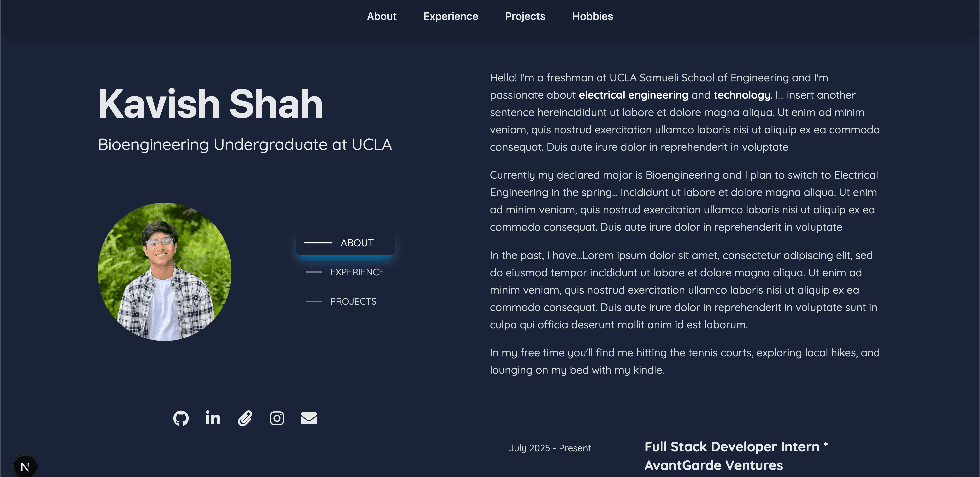Open the GitHub profile icon

pos(181,418)
